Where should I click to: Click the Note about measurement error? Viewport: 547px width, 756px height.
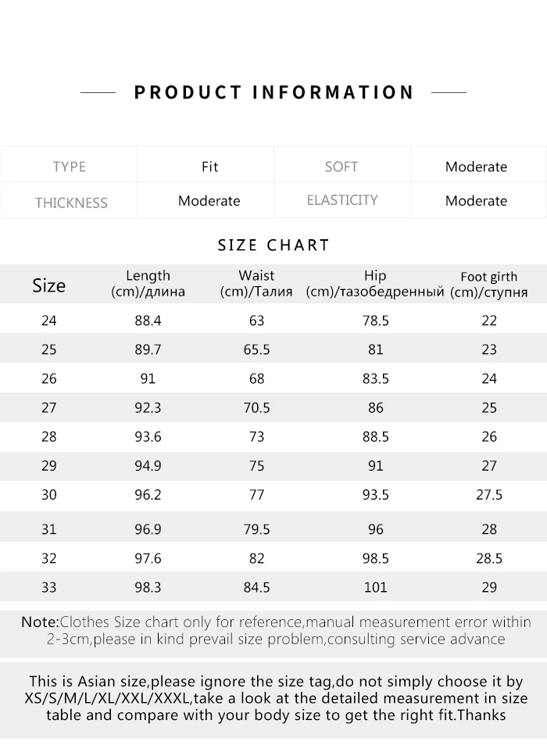pyautogui.click(x=276, y=630)
